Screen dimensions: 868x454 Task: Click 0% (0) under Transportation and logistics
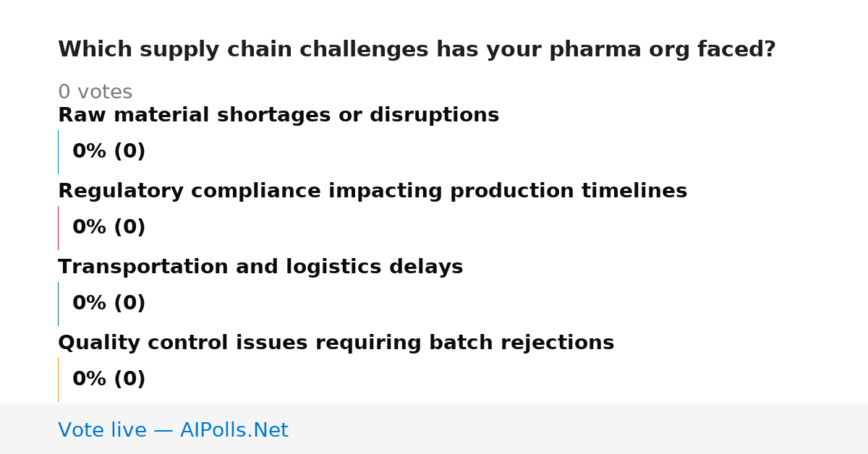[109, 304]
